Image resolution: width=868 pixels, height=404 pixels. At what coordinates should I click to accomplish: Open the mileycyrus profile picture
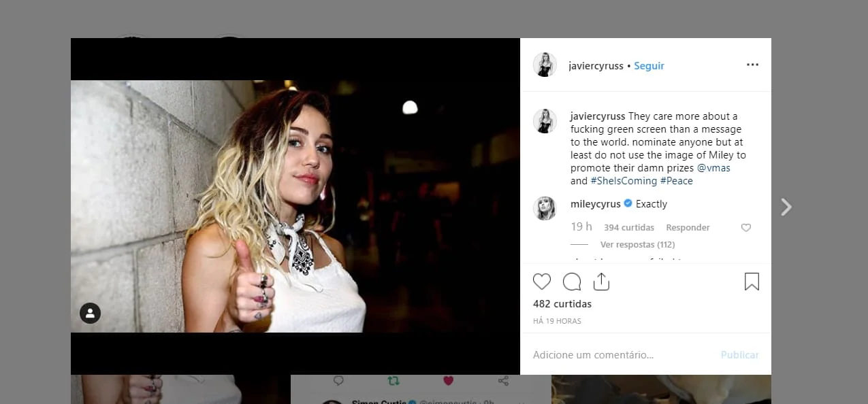(545, 209)
